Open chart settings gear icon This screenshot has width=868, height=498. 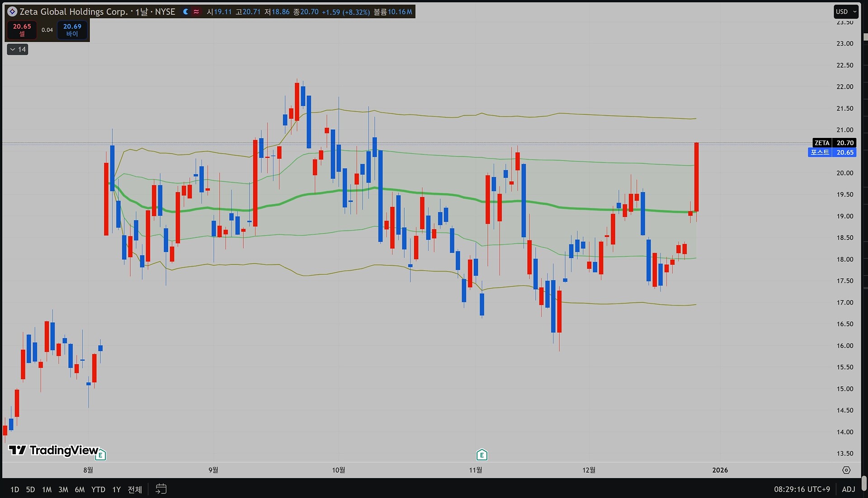846,470
